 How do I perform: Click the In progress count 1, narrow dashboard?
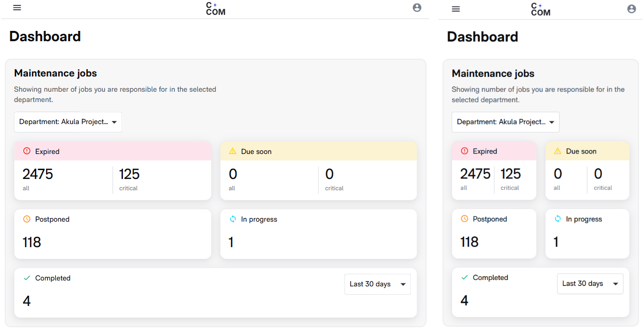(x=556, y=242)
